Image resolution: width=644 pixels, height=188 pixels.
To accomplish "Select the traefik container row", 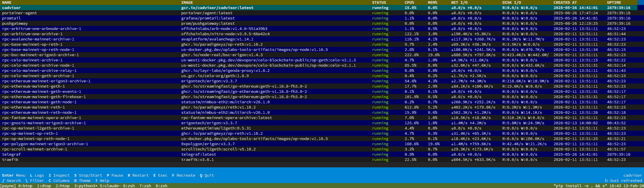I will (10, 160).
